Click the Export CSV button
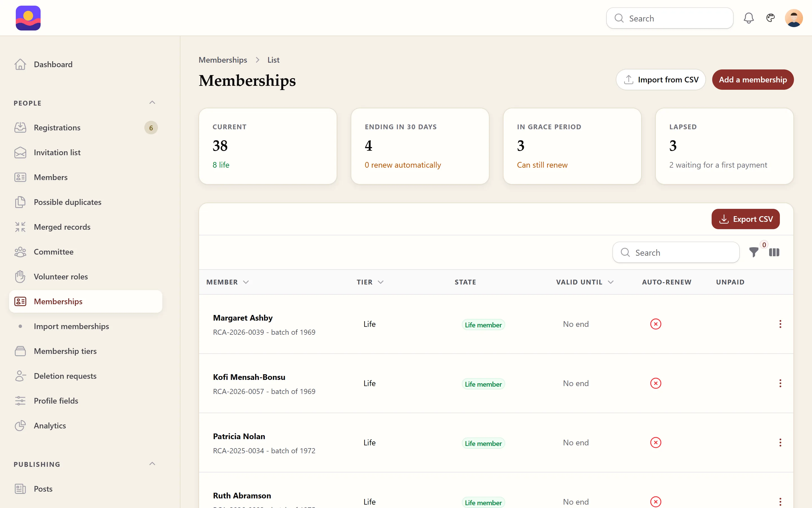Image resolution: width=812 pixels, height=508 pixels. pos(745,219)
